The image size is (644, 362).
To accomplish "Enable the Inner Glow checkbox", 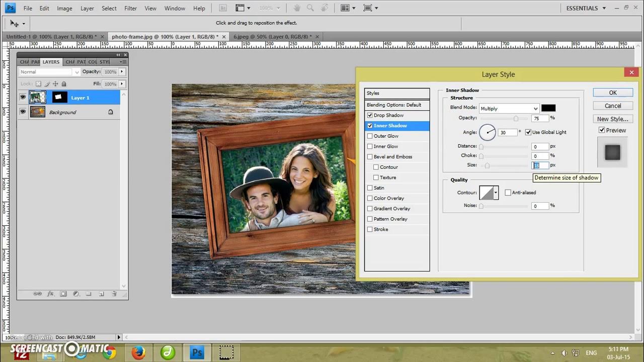I will click(x=370, y=146).
